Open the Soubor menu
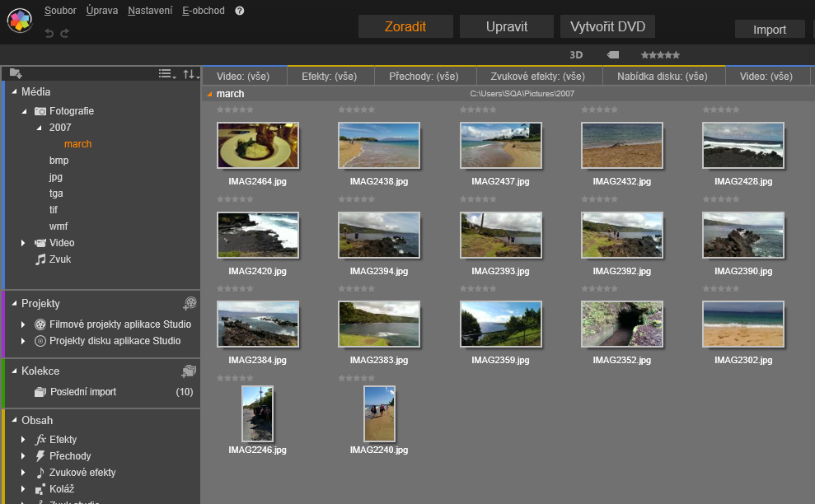This screenshot has height=504, width=815. click(x=60, y=11)
